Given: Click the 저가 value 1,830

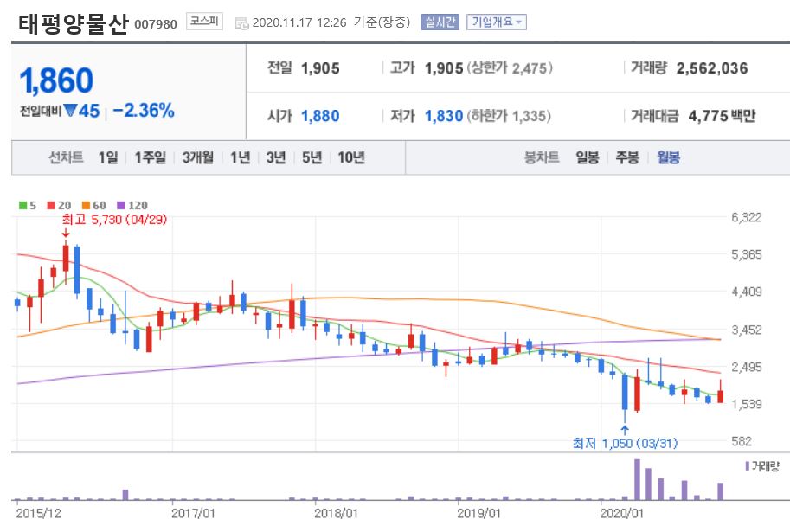Looking at the screenshot, I should coord(444,117).
